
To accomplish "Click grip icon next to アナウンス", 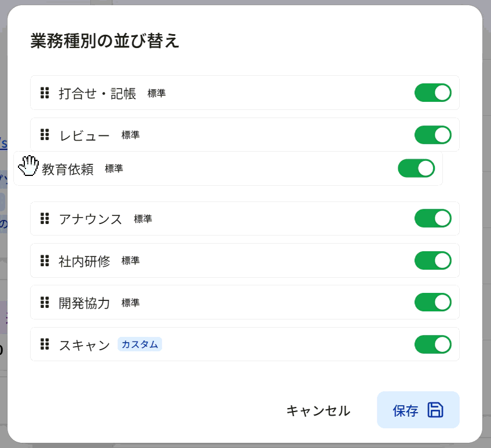I will point(45,219).
